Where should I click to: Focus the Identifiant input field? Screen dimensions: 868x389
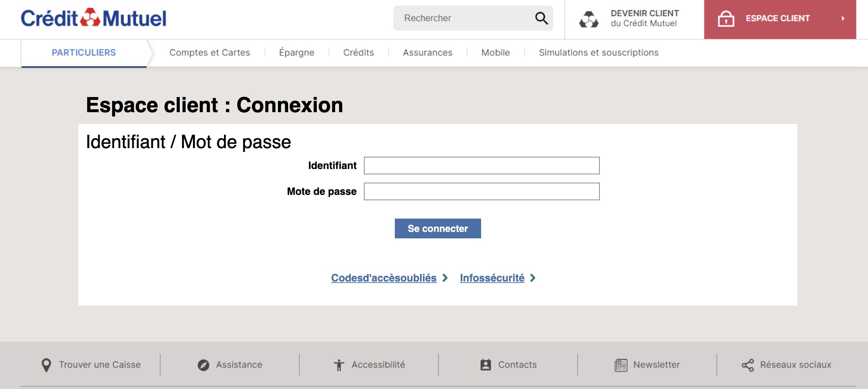coord(481,165)
